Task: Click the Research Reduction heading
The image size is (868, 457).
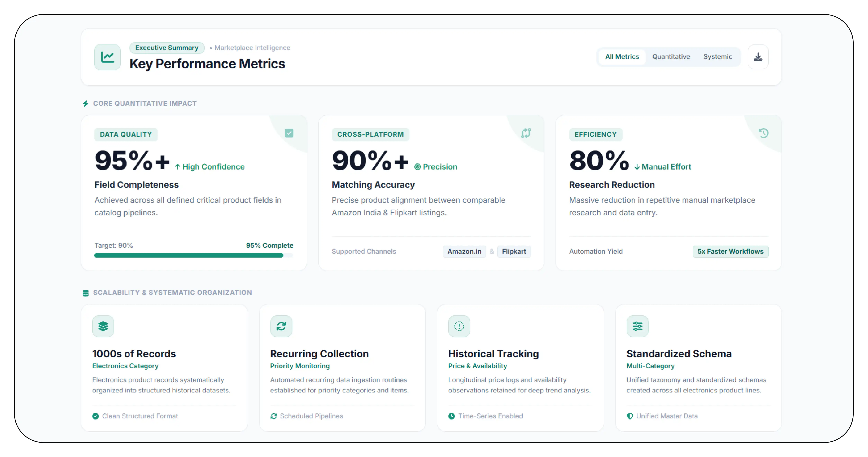Action: pyautogui.click(x=612, y=185)
